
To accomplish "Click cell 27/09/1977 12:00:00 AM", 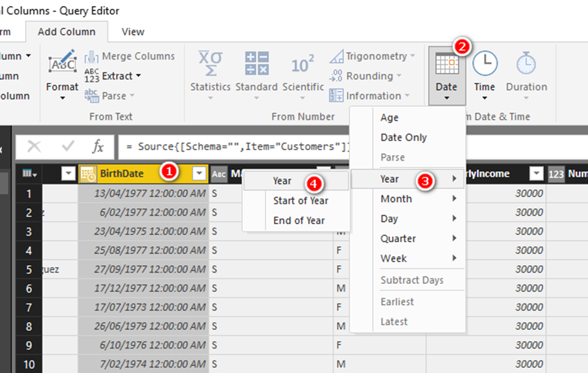I will (143, 269).
